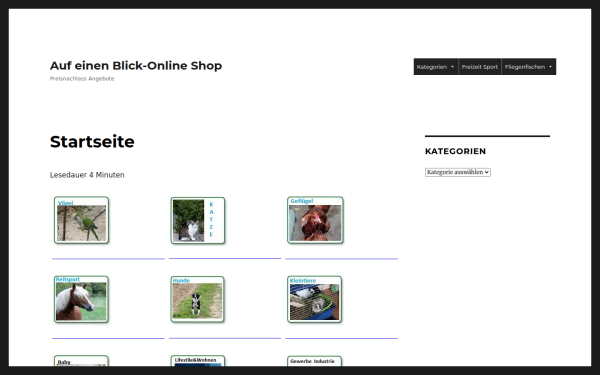
Task: Go to 'Auf einen Blick-Online Shop' site title
Action: pos(136,65)
